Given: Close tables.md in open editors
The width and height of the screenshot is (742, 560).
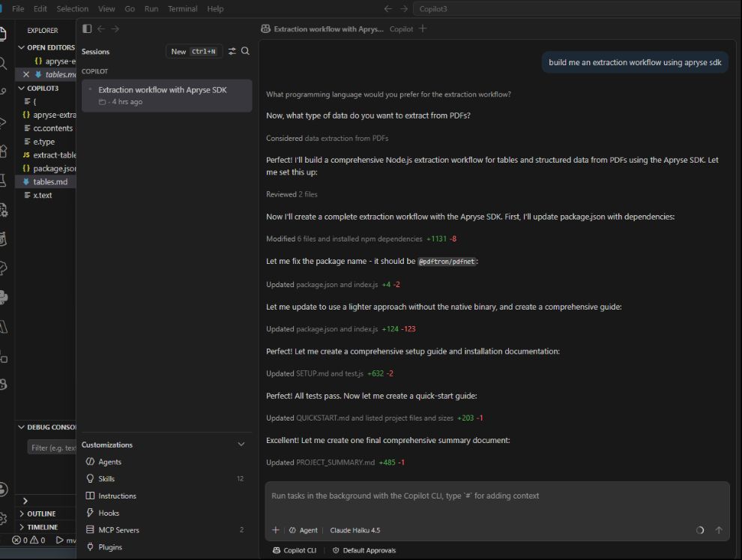Looking at the screenshot, I should pos(26,74).
